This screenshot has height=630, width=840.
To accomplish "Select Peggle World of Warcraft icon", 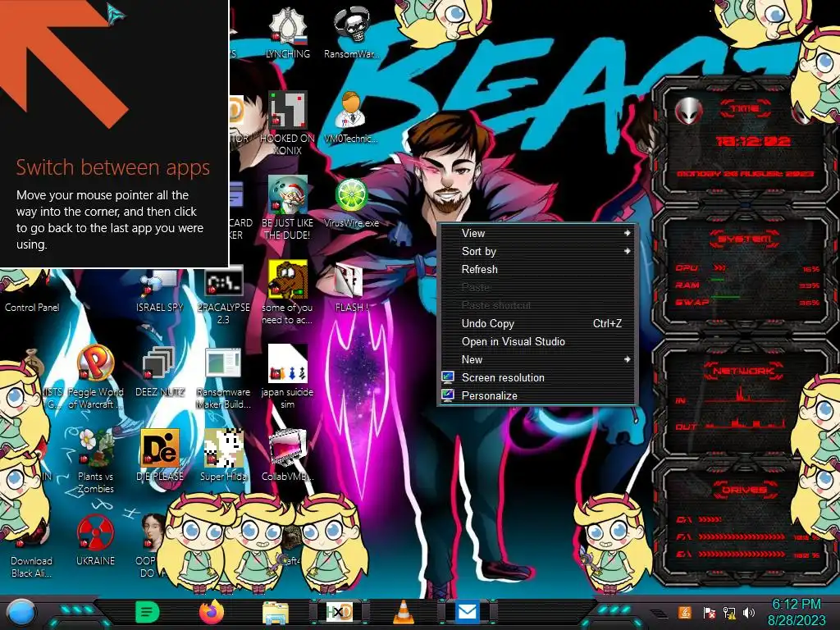I will tap(95, 377).
